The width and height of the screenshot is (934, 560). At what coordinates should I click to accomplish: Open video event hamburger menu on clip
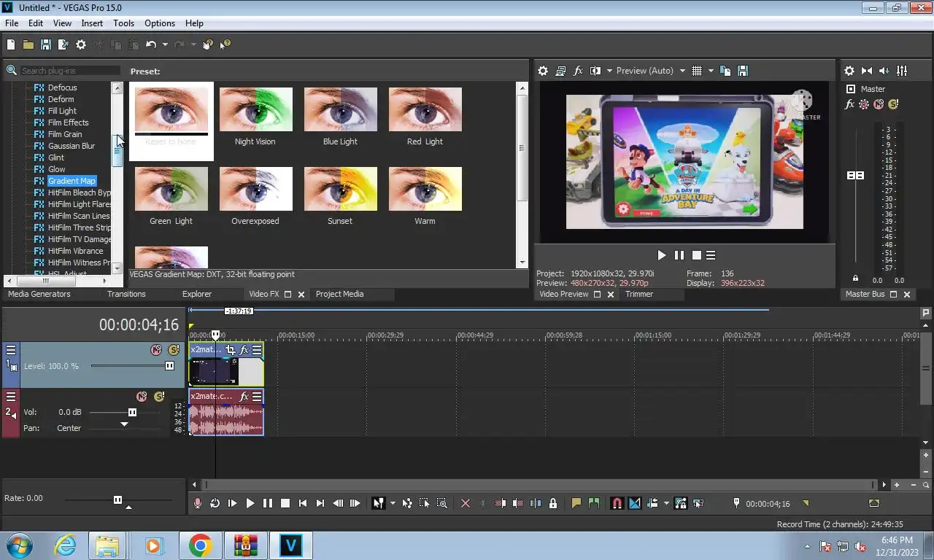pyautogui.click(x=257, y=350)
